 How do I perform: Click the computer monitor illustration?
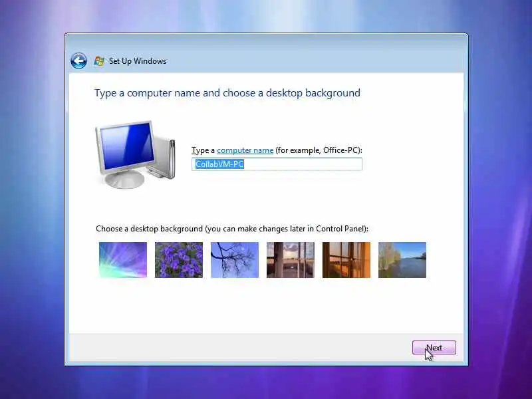click(x=136, y=154)
